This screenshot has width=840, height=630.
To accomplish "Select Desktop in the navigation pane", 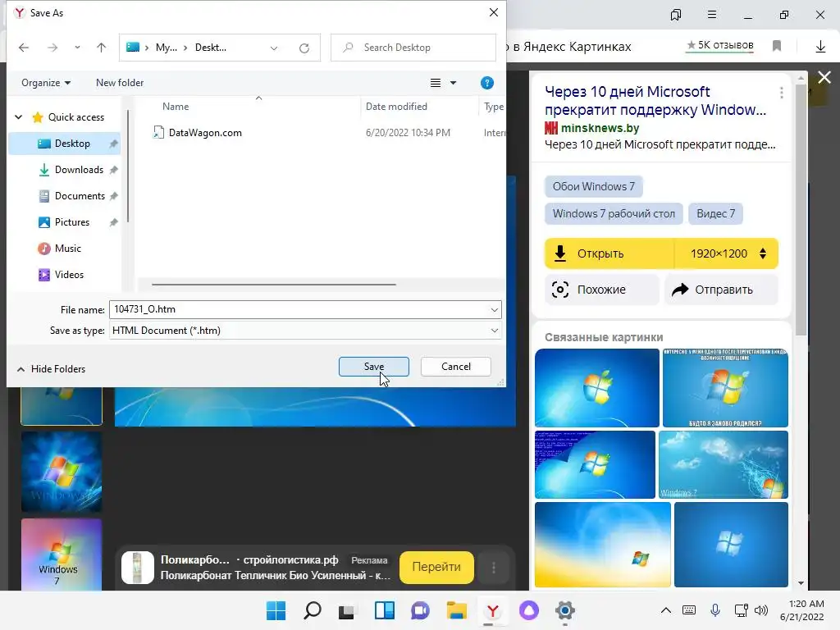I will pos(65,144).
